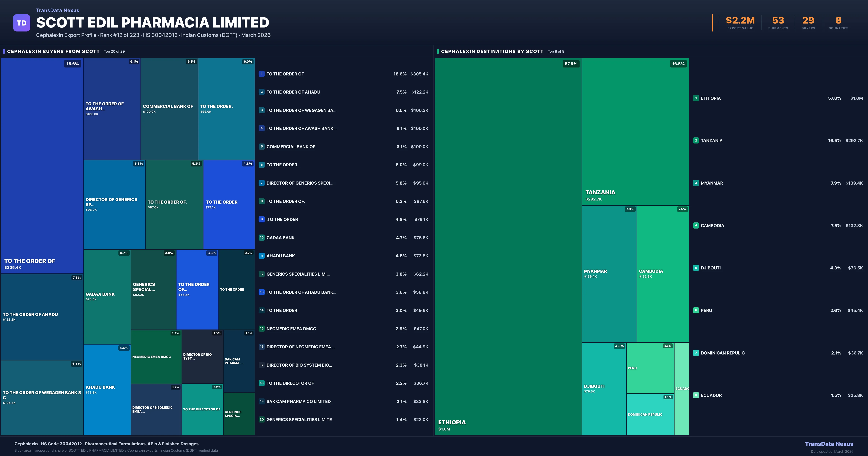Select Cephalexin Buyers From Scott header
Image resolution: width=868 pixels, height=456 pixels.
pyautogui.click(x=53, y=51)
